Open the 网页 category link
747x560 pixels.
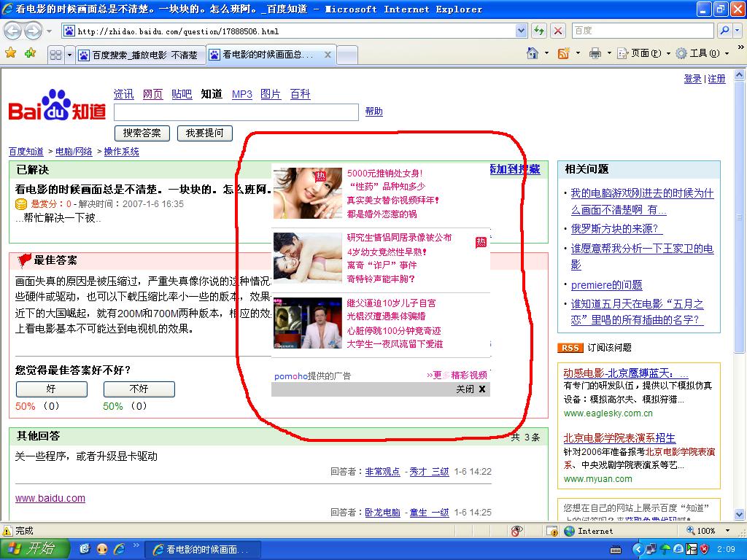[x=153, y=94]
